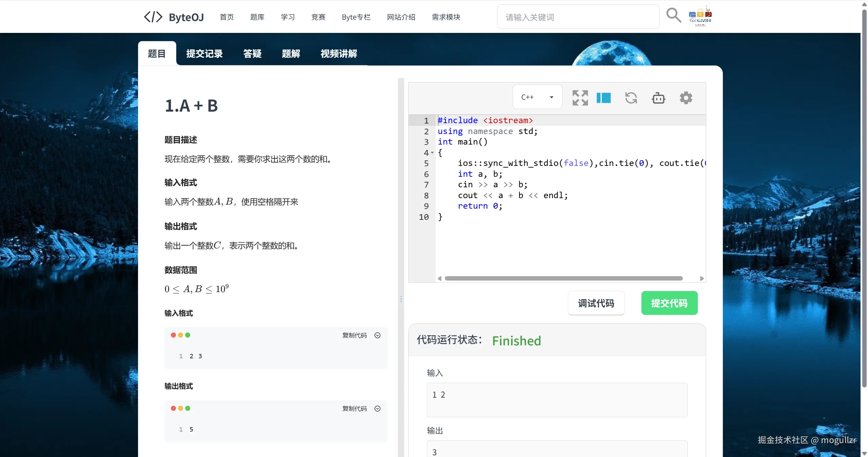Click the fullscreen expand editor icon
868x457 pixels.
580,98
